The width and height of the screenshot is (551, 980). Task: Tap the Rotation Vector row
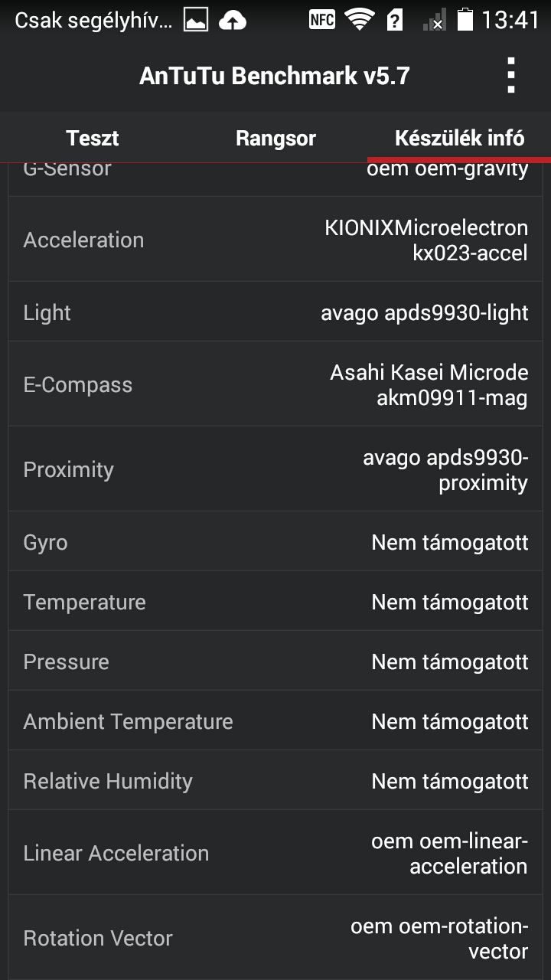click(275, 938)
